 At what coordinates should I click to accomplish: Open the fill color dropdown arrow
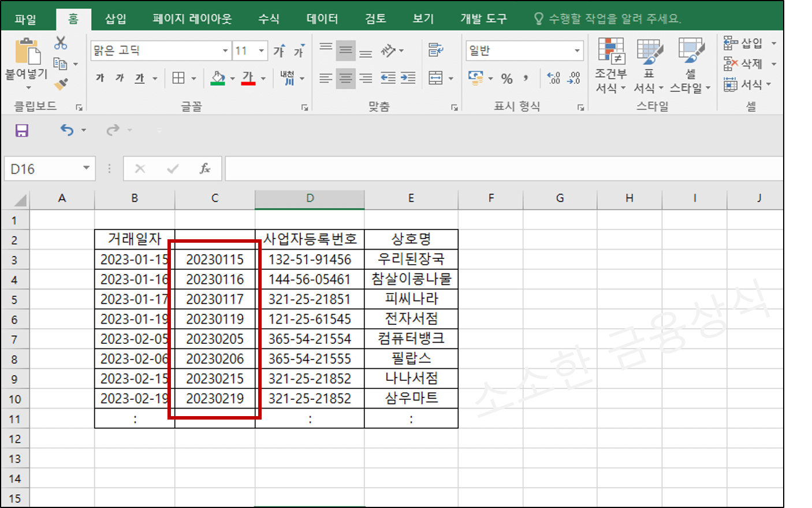[x=232, y=78]
